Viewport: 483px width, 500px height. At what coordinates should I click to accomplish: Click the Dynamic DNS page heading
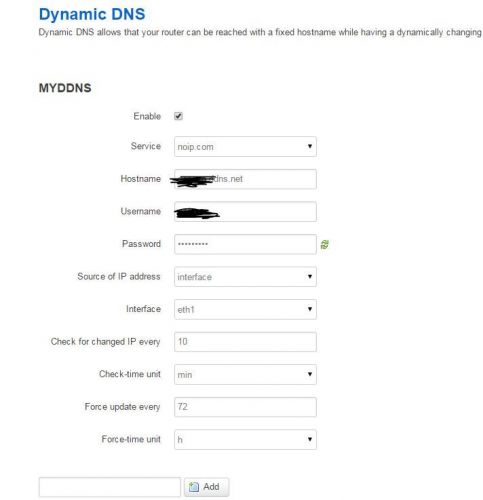[92, 14]
